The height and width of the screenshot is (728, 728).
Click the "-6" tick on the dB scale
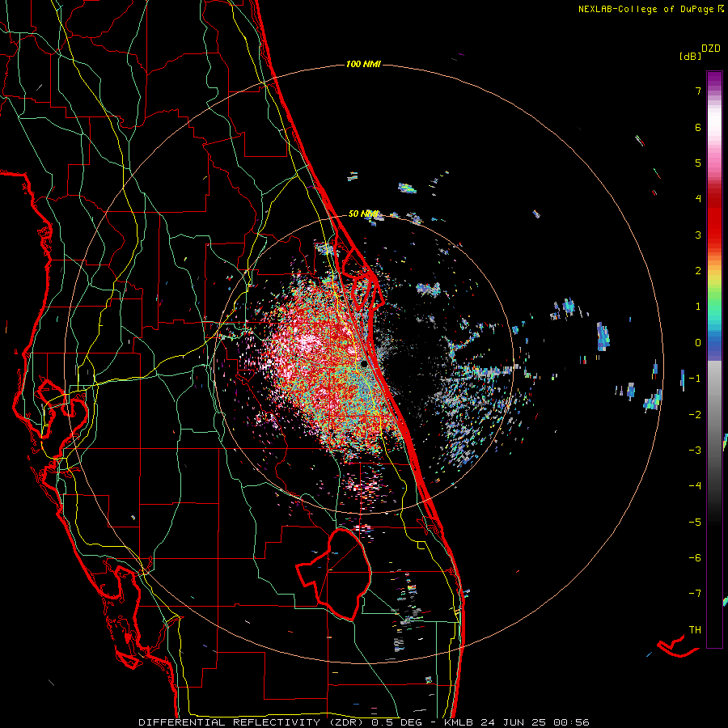click(x=695, y=558)
